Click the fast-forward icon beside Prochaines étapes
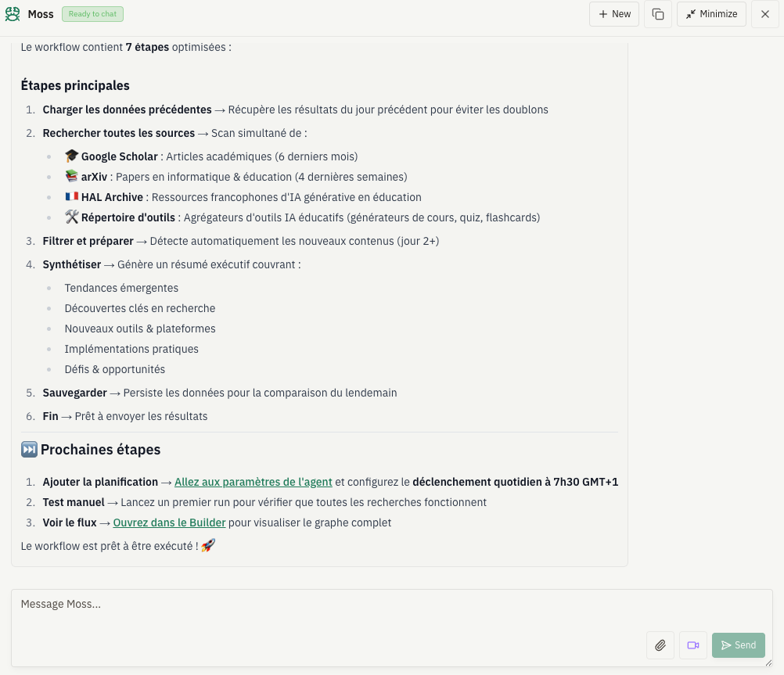This screenshot has width=784, height=675. coord(29,450)
